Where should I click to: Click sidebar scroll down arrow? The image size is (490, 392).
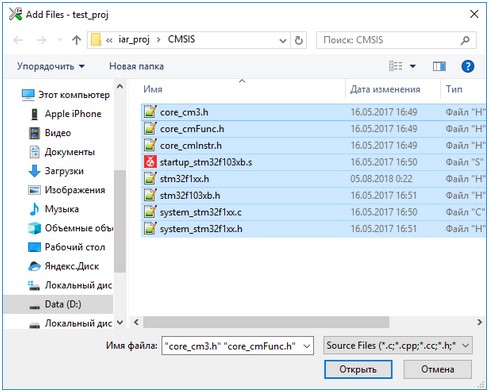(x=120, y=322)
